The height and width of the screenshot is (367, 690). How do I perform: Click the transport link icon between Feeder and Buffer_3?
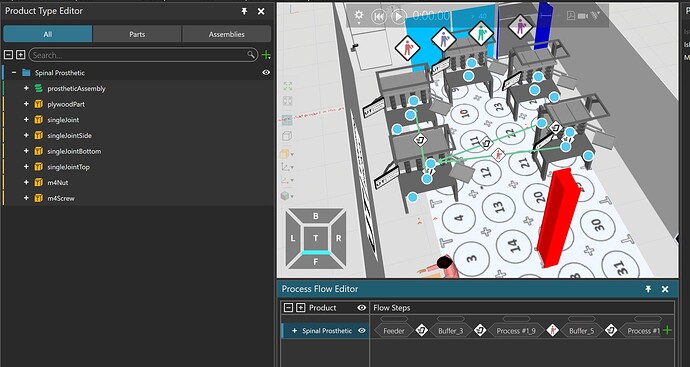pyautogui.click(x=422, y=330)
